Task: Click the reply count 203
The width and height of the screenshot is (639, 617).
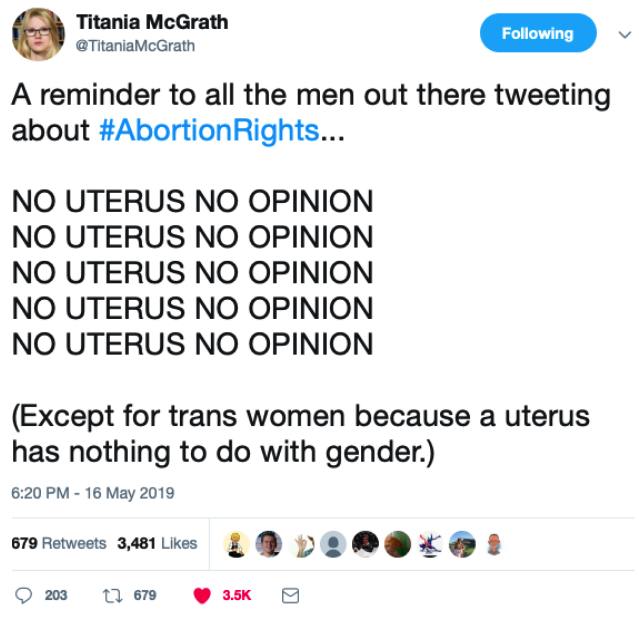Action: tap(56, 595)
